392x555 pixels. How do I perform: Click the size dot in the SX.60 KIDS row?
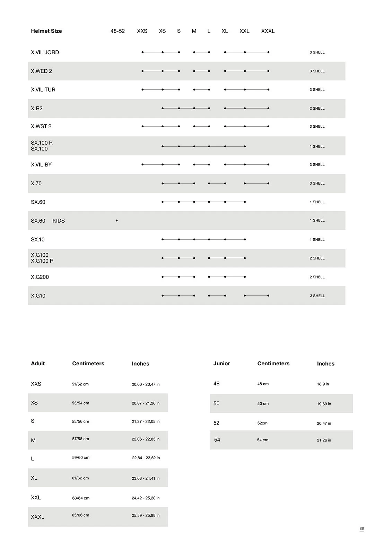tap(117, 221)
